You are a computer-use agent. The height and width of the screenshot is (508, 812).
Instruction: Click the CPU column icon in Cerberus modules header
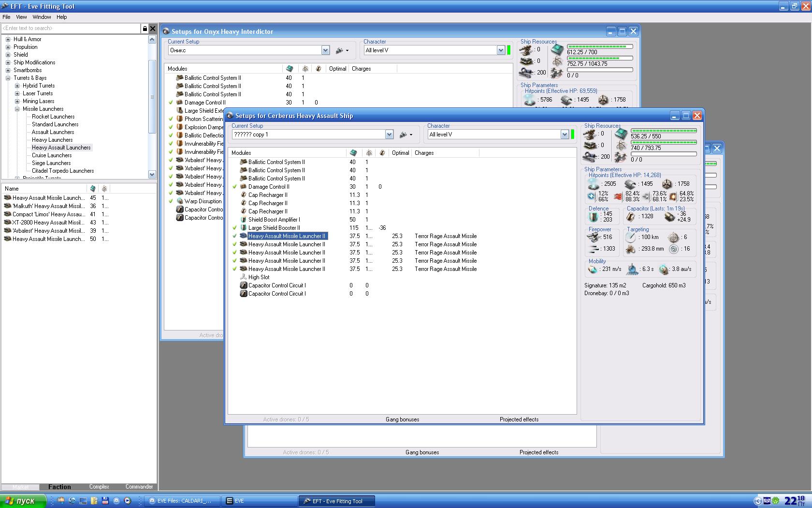[353, 153]
